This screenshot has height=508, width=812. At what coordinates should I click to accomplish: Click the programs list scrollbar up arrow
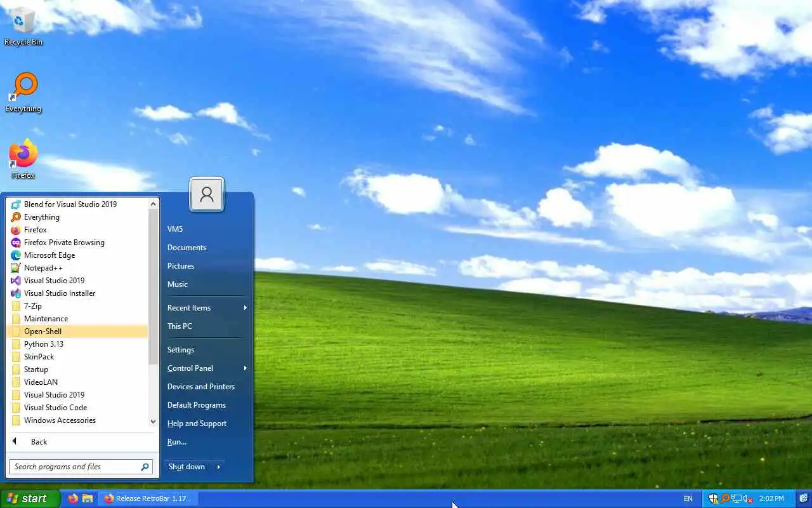pos(153,204)
